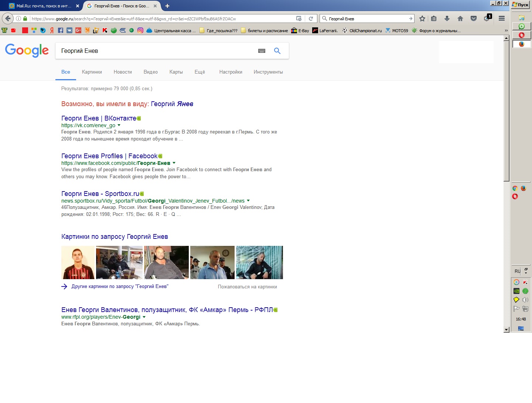This screenshot has width=532, height=403.
Task: Open the Настройки menu
Action: click(x=231, y=72)
